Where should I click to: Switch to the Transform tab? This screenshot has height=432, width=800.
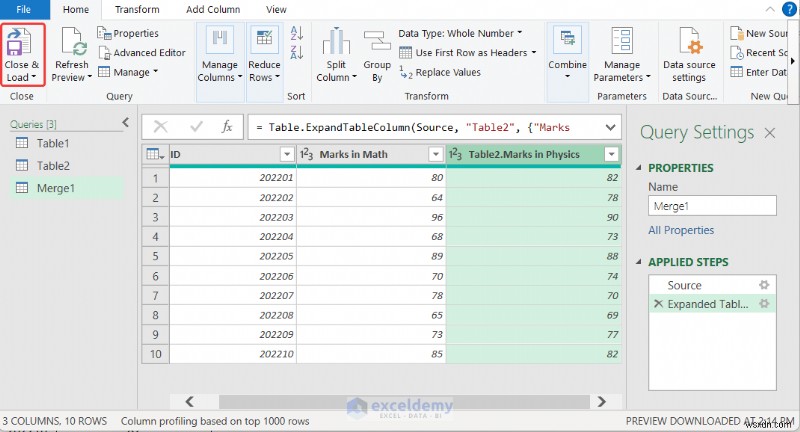click(137, 9)
